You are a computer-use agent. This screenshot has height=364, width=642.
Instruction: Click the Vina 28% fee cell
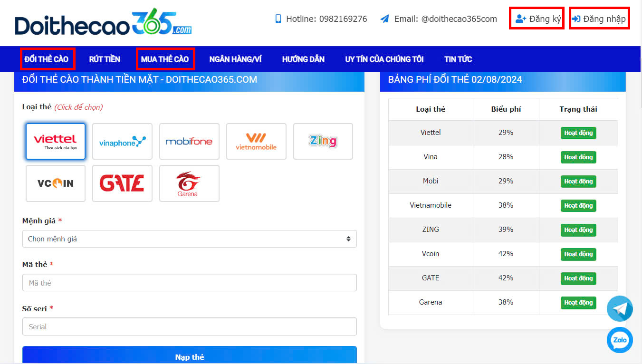point(506,157)
